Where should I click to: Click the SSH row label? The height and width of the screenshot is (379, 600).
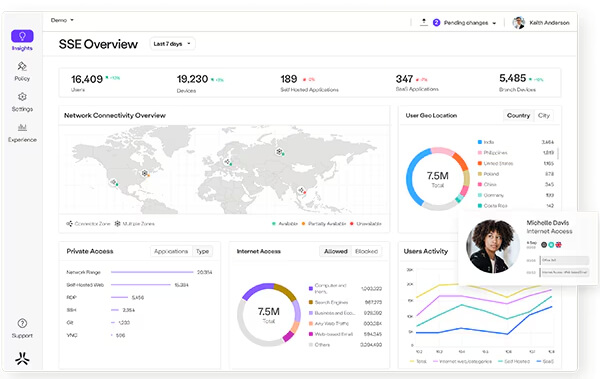(x=71, y=310)
